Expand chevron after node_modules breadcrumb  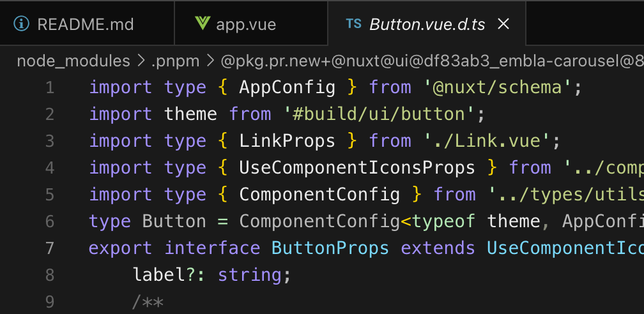tap(141, 61)
